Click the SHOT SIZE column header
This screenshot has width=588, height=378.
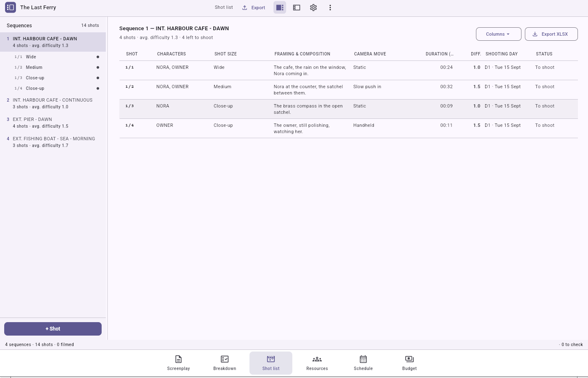[226, 54]
